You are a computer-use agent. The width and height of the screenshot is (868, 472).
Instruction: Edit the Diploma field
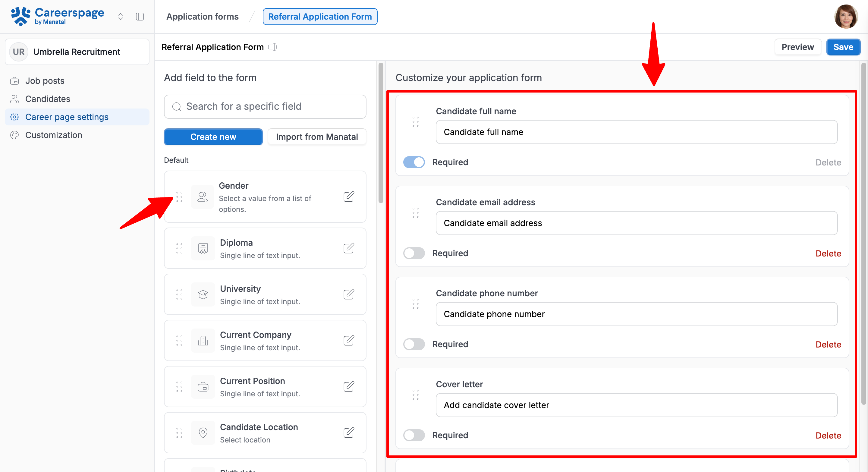pyautogui.click(x=349, y=248)
